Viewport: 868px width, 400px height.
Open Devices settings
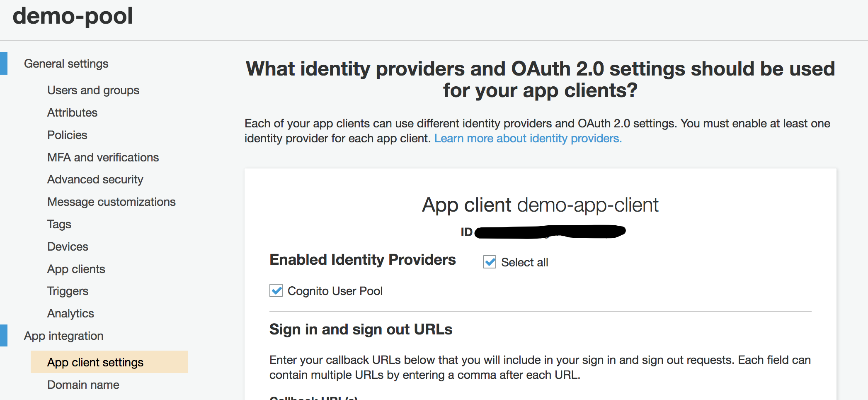click(68, 246)
